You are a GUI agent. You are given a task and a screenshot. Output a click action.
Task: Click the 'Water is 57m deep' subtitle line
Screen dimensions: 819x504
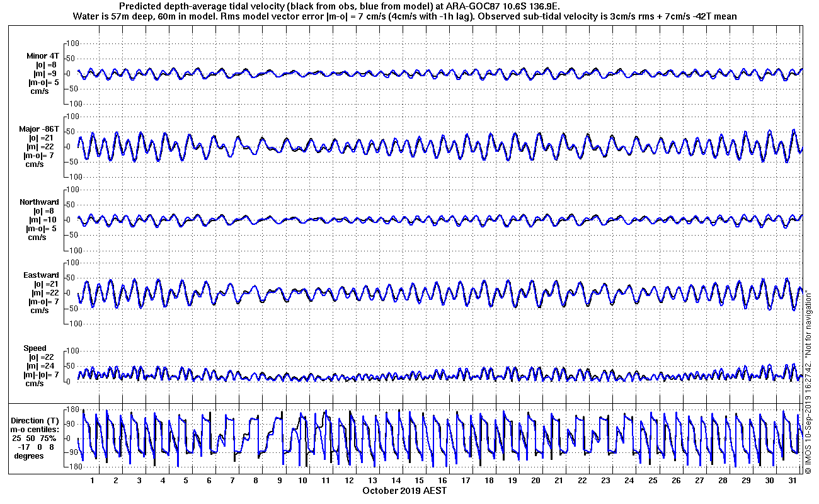[406, 16]
